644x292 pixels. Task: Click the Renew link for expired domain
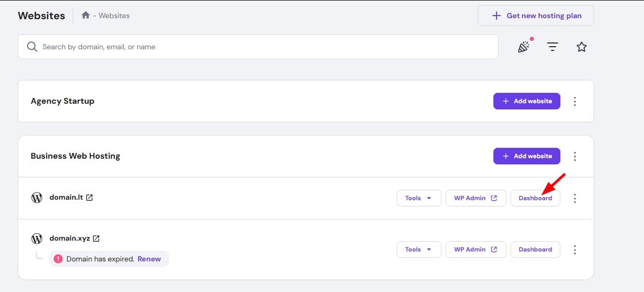point(149,259)
